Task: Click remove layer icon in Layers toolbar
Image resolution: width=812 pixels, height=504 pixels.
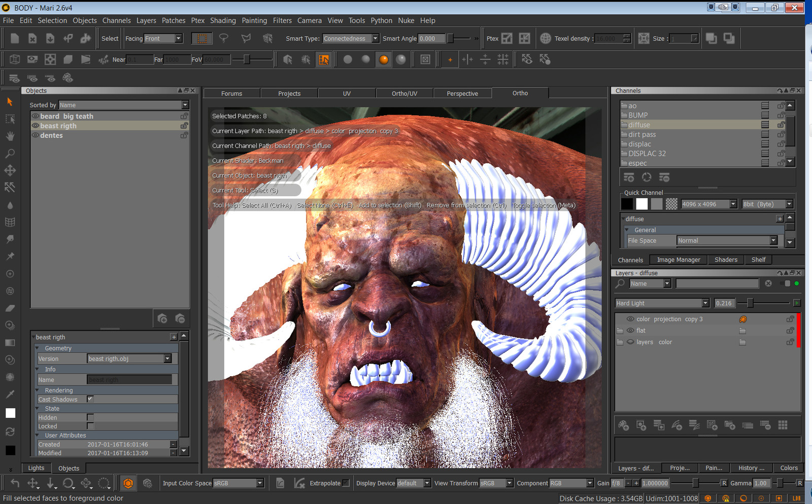Action: 765,425
